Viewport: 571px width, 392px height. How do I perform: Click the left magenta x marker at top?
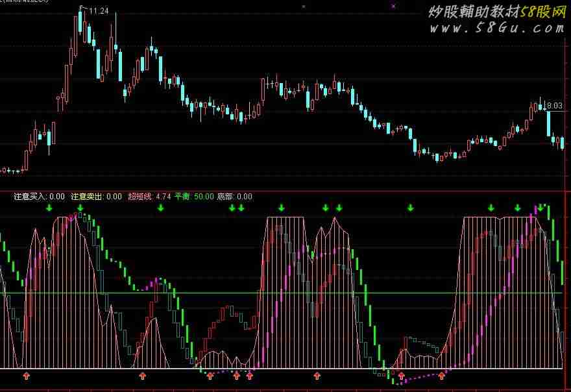click(x=304, y=6)
